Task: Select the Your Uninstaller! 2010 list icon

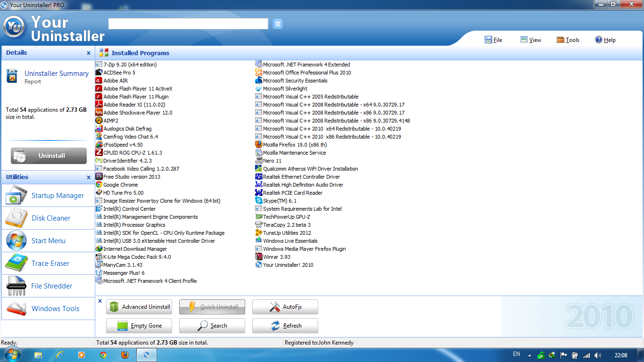Action: coord(259,265)
